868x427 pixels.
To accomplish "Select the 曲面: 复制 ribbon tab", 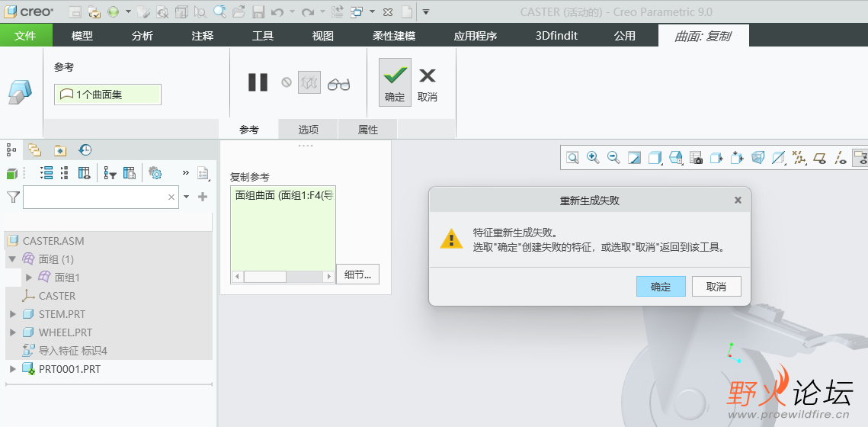I will tap(703, 36).
